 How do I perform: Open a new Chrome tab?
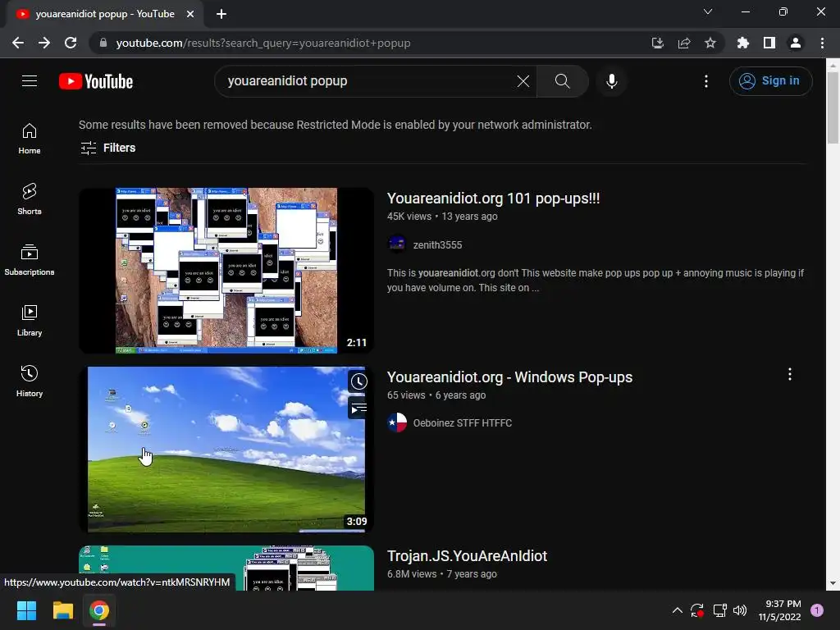pos(221,14)
